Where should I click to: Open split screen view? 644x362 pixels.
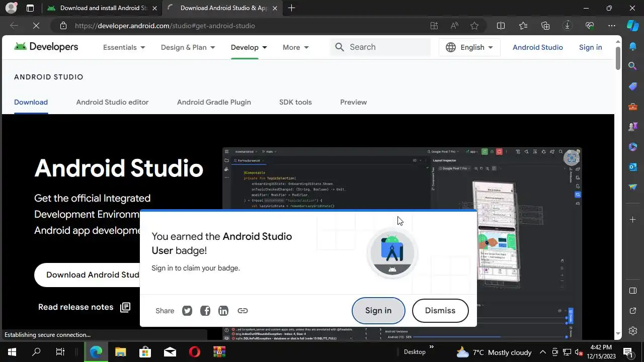pyautogui.click(x=501, y=26)
